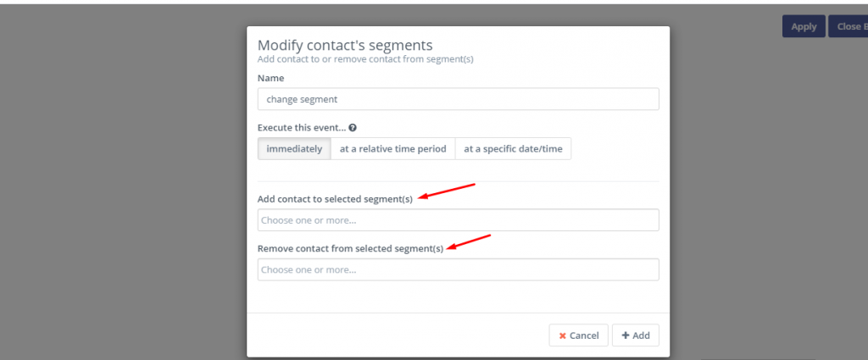The image size is (868, 360).
Task: Choose at a relative time period
Action: pyautogui.click(x=392, y=149)
